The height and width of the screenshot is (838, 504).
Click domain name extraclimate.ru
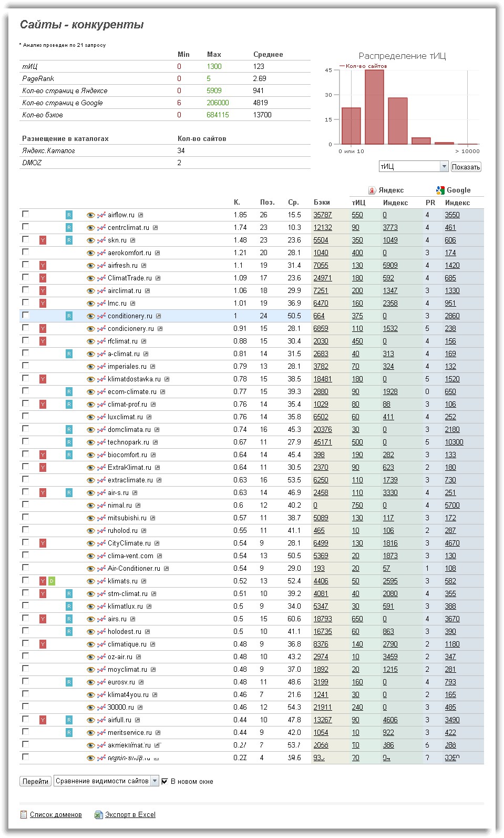coord(130,480)
